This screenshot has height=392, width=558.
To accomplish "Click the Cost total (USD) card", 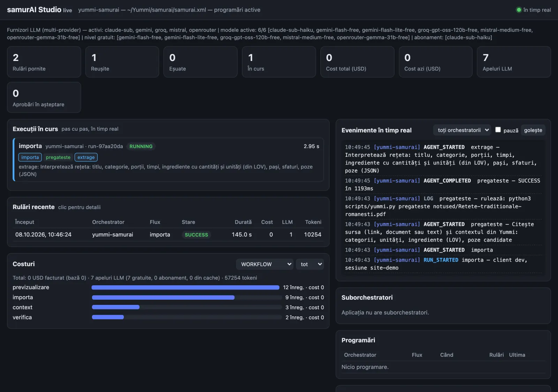I will pyautogui.click(x=357, y=62).
